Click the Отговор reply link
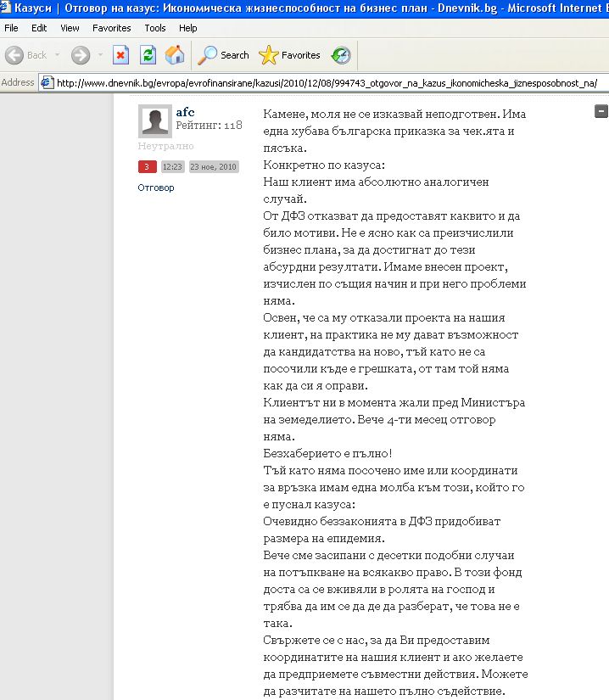The image size is (609, 700). 156,188
